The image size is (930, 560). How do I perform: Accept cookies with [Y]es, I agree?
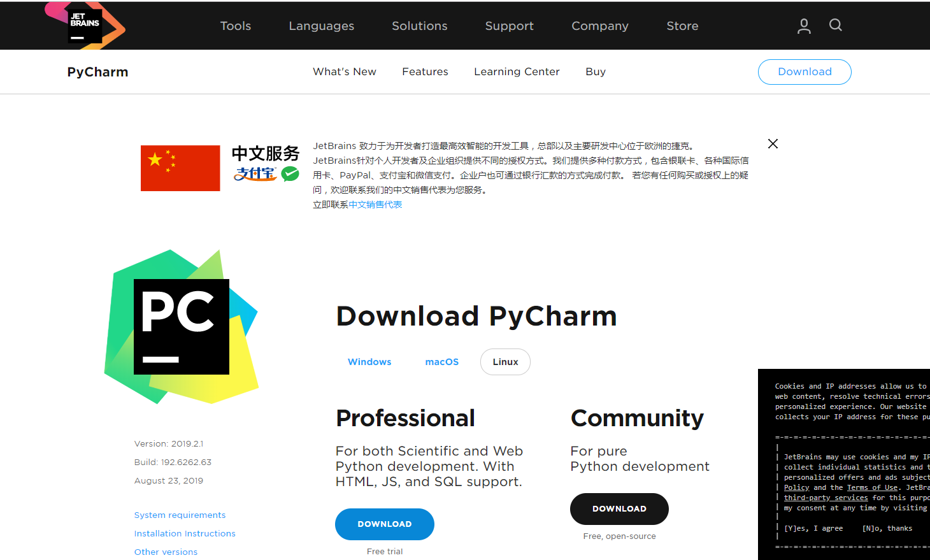pyautogui.click(x=813, y=528)
